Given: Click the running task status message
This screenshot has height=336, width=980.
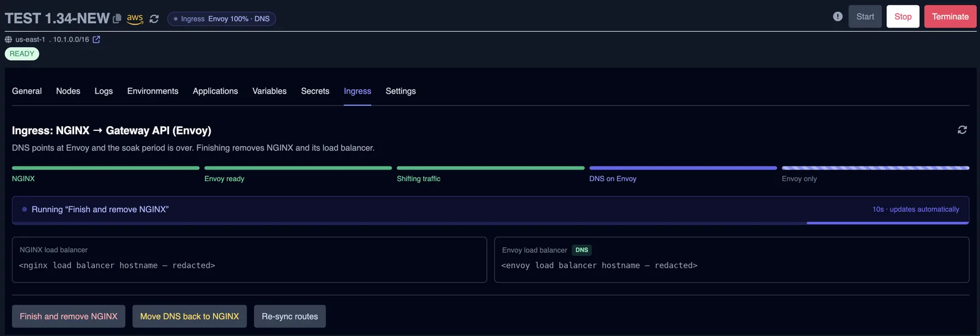Looking at the screenshot, I should [100, 209].
